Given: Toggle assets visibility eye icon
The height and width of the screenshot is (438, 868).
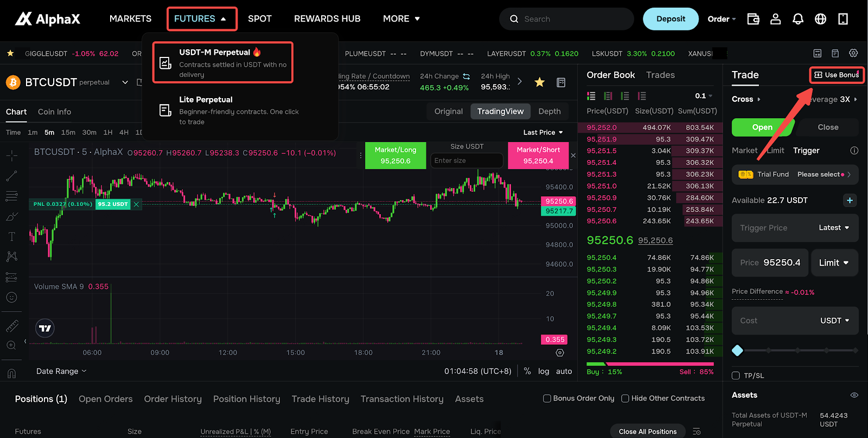Looking at the screenshot, I should 854,395.
